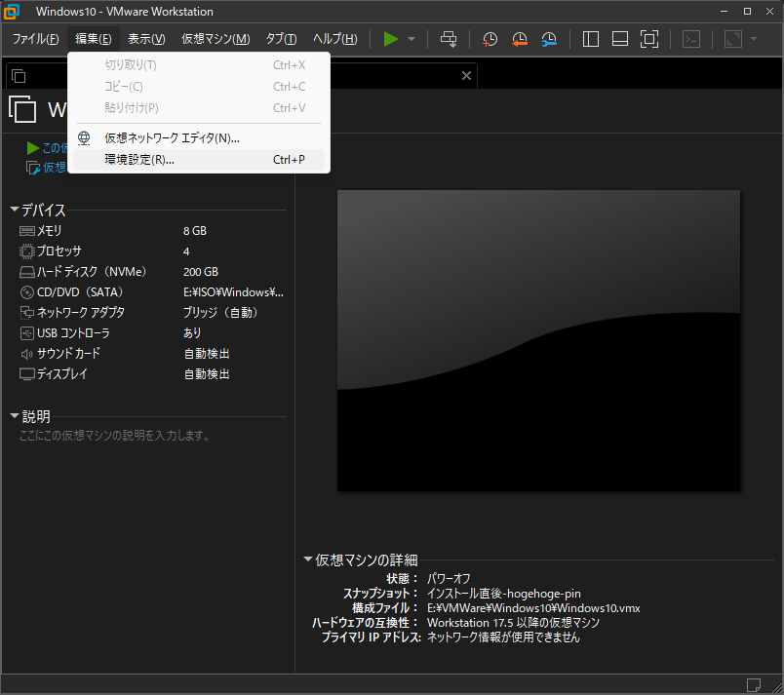Image resolution: width=784 pixels, height=695 pixels.
Task: Click the ハード ディスク (NVMe) device row
Action: click(x=151, y=272)
